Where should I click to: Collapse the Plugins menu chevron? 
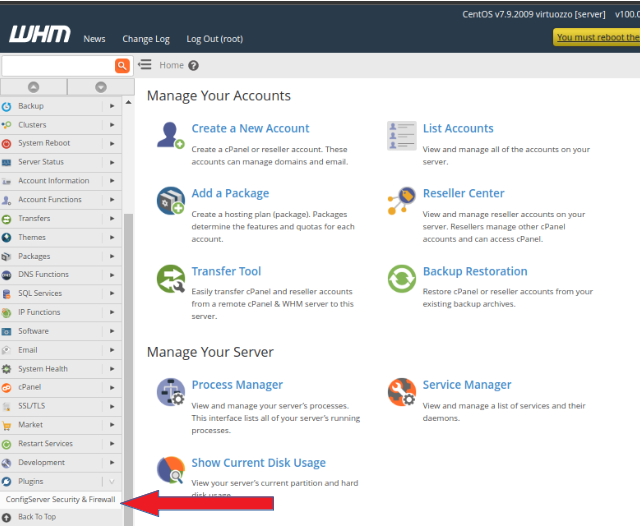pos(112,482)
